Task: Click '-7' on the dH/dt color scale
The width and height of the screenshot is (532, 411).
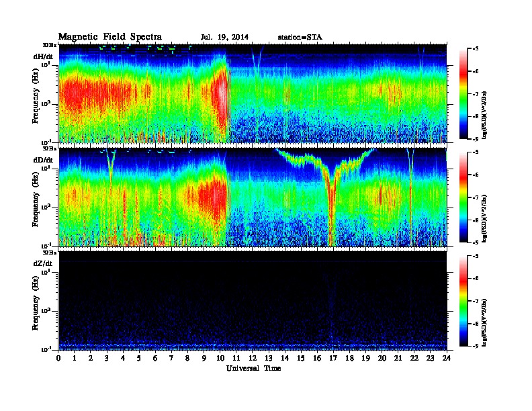Action: coord(476,94)
